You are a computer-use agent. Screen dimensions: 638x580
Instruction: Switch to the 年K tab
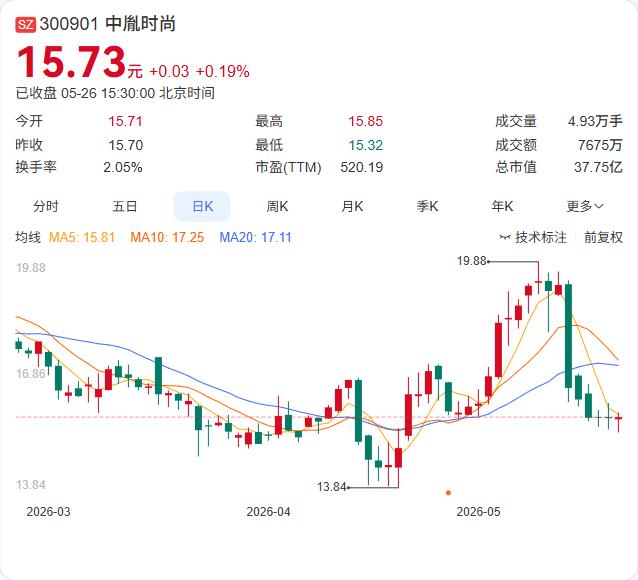[502, 206]
